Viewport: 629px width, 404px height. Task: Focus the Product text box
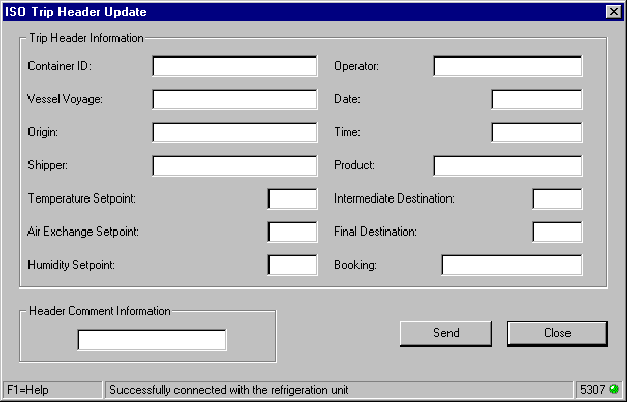coord(507,165)
